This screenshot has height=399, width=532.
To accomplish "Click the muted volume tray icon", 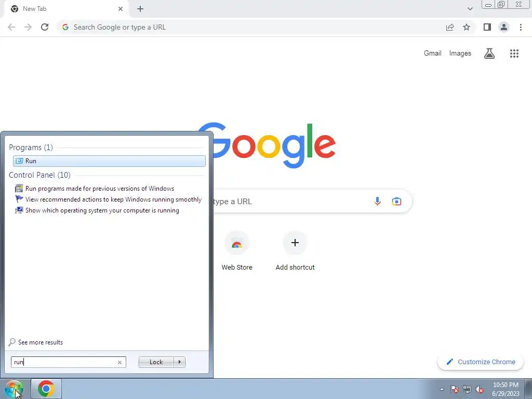I will (x=480, y=389).
